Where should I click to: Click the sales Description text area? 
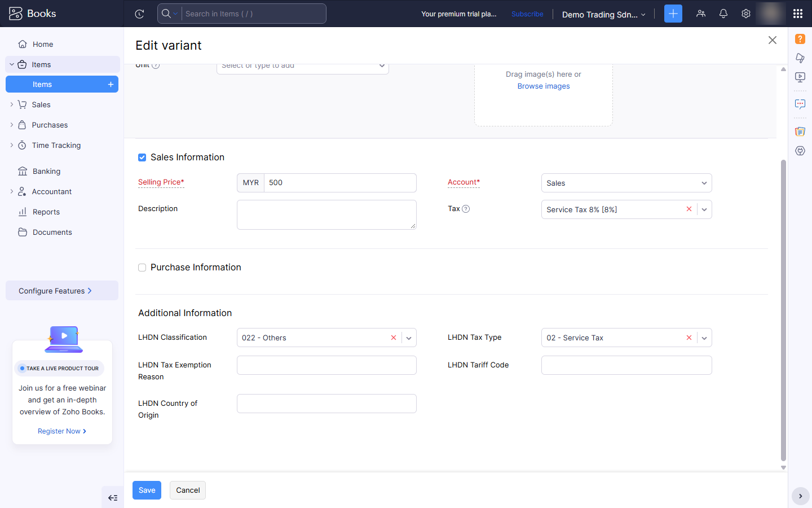[x=326, y=214]
